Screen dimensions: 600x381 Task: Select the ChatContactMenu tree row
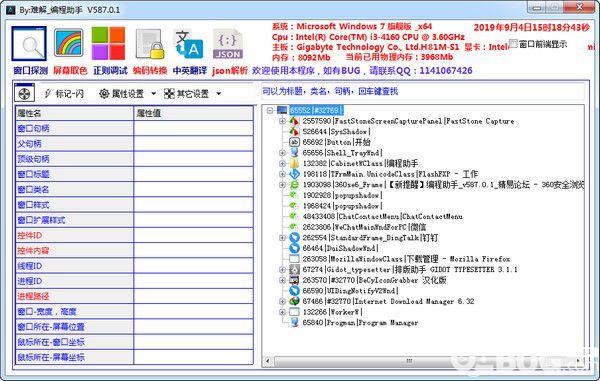[382, 217]
